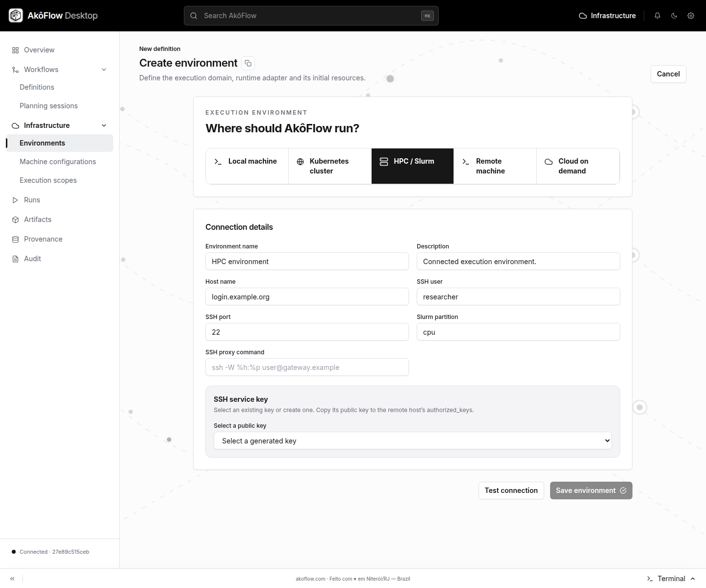This screenshot has width=706, height=588.
Task: Click the Overview grid icon
Action: coord(16,50)
